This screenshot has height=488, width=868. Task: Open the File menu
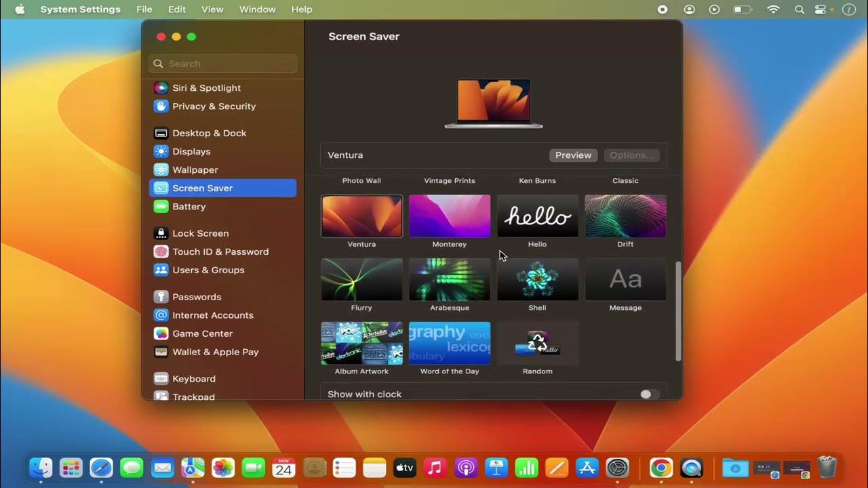click(144, 9)
